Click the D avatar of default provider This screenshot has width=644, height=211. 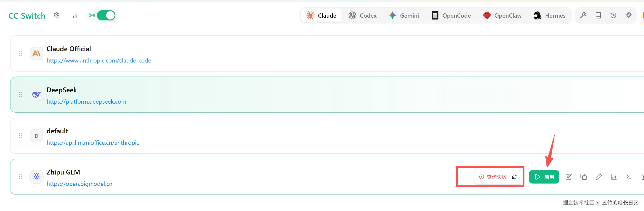[37, 136]
